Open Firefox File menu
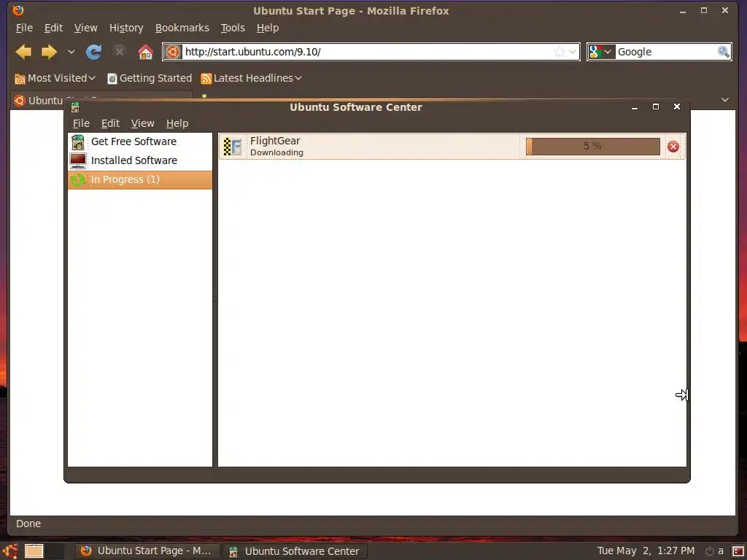The height and width of the screenshot is (560, 747). [24, 28]
